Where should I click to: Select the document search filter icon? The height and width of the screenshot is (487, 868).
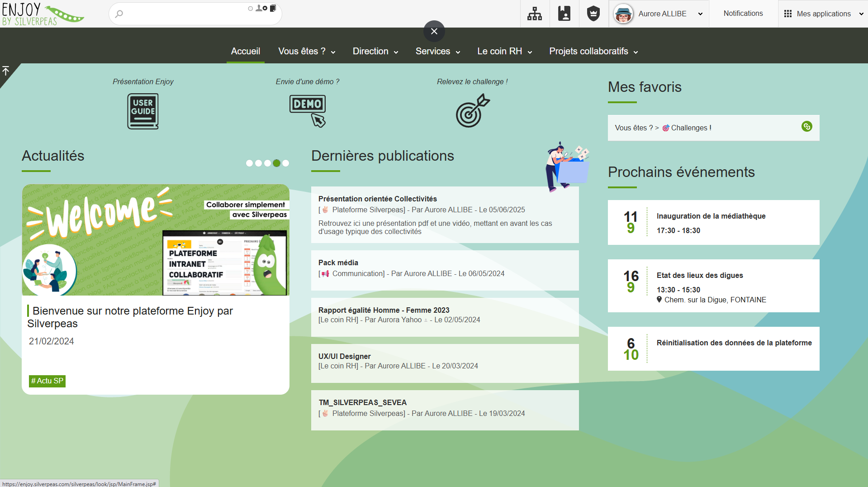(x=272, y=8)
